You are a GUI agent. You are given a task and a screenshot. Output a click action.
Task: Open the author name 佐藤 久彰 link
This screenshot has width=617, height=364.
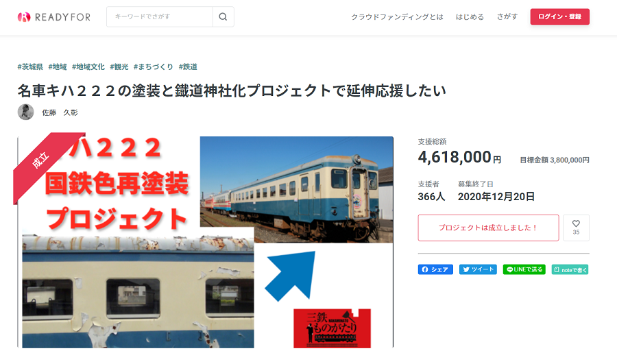[x=60, y=112]
